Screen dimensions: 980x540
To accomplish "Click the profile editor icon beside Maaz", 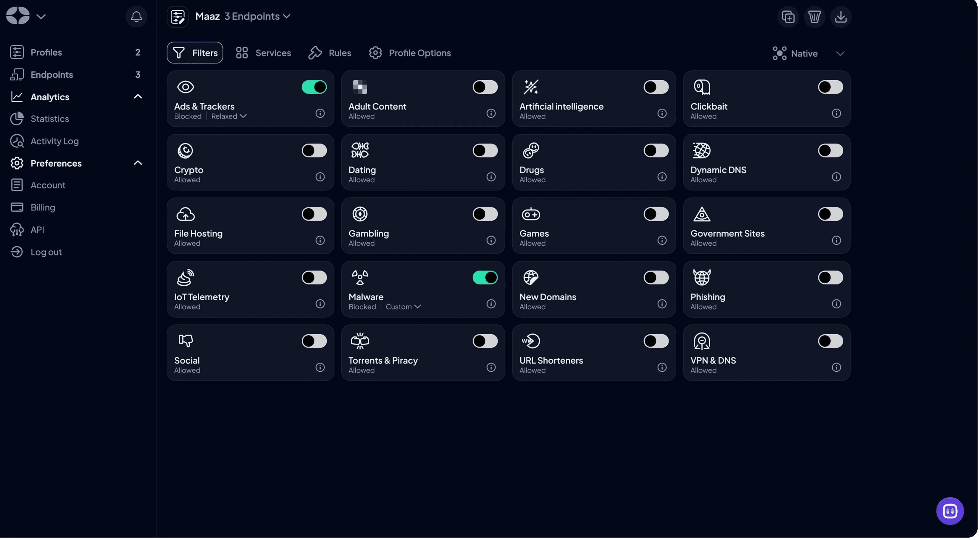I will 177,17.
